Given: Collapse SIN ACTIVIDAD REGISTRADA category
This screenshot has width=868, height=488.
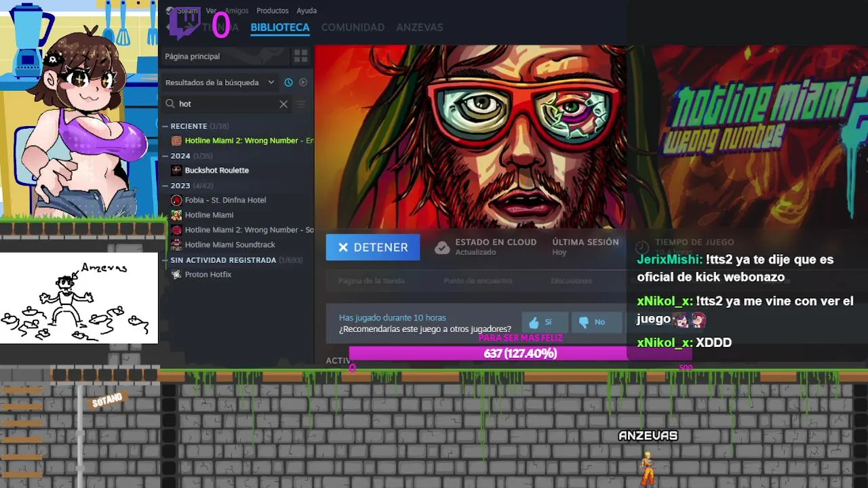Looking at the screenshot, I should (x=165, y=260).
